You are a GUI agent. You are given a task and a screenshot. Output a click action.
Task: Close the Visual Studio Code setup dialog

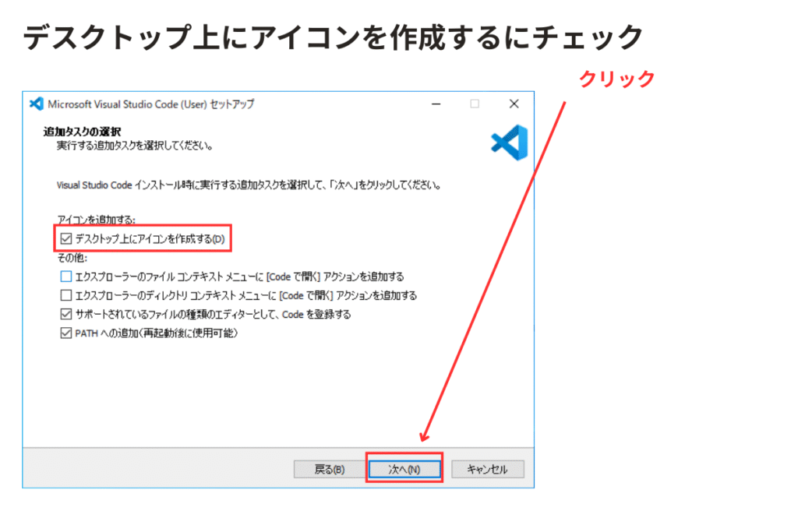point(514,104)
